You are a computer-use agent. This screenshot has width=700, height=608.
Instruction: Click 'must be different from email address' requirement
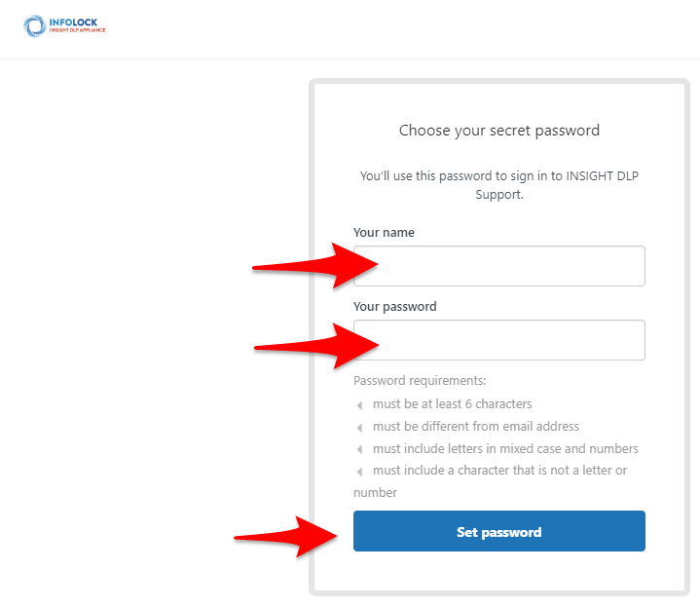[x=476, y=427]
